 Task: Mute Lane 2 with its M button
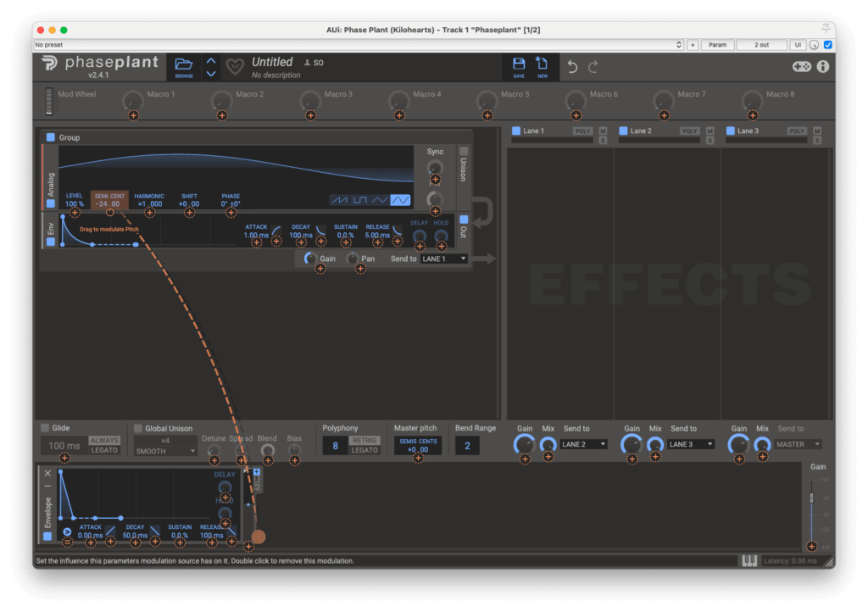coord(710,131)
